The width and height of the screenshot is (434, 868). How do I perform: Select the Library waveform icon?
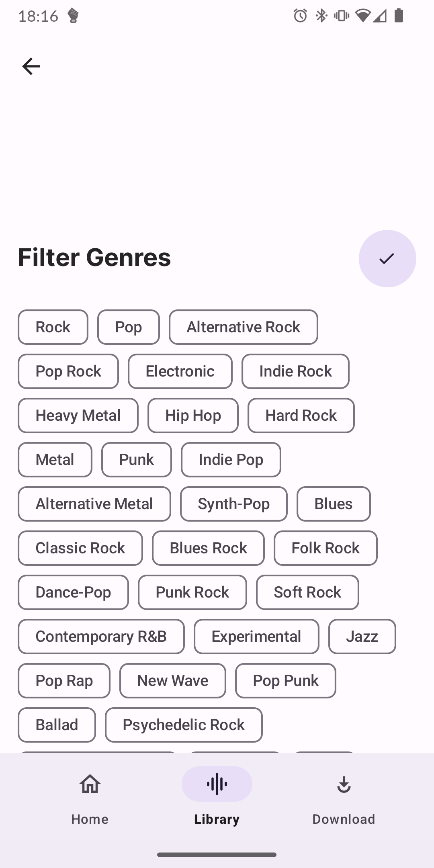click(217, 784)
